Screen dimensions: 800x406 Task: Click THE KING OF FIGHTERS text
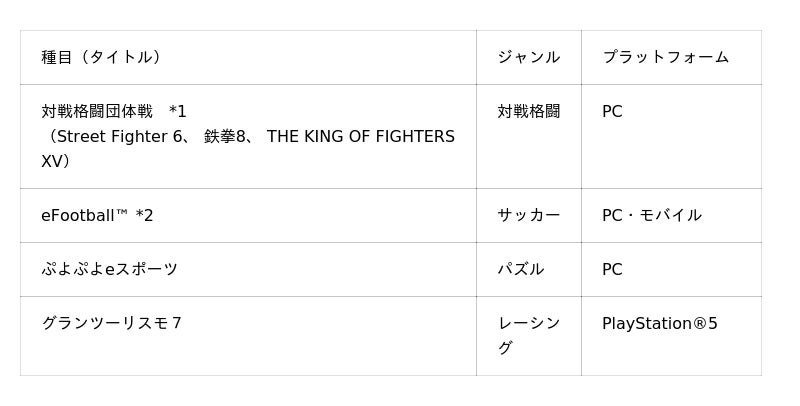pyautogui.click(x=360, y=136)
